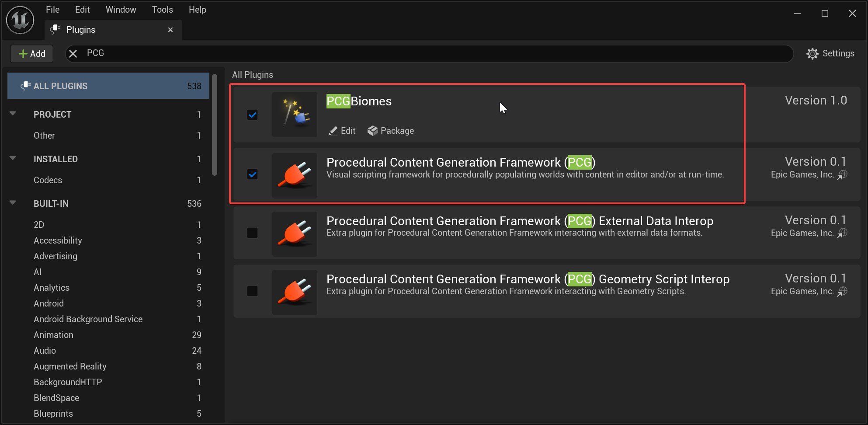Collapse the INSTALLED category
The image size is (868, 425).
click(12, 158)
